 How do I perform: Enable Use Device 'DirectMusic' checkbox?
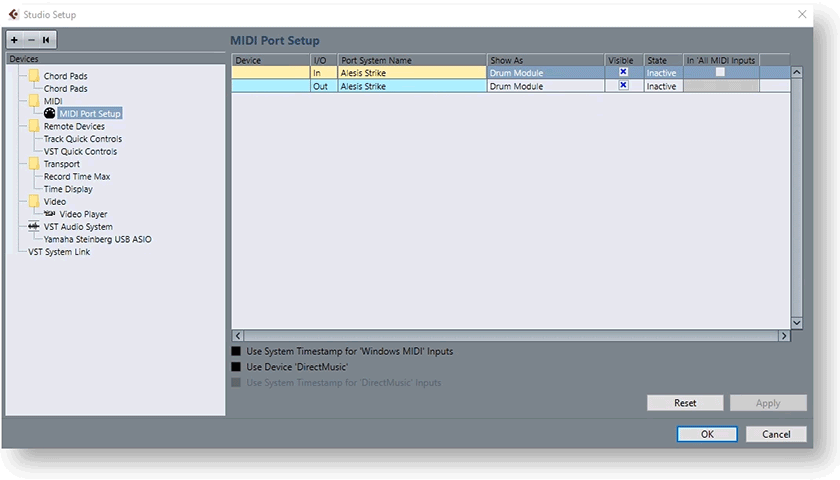coord(237,367)
